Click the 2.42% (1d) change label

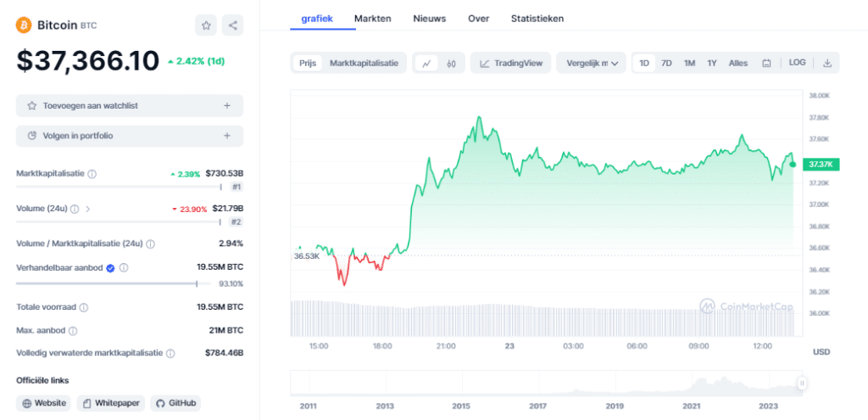click(196, 61)
